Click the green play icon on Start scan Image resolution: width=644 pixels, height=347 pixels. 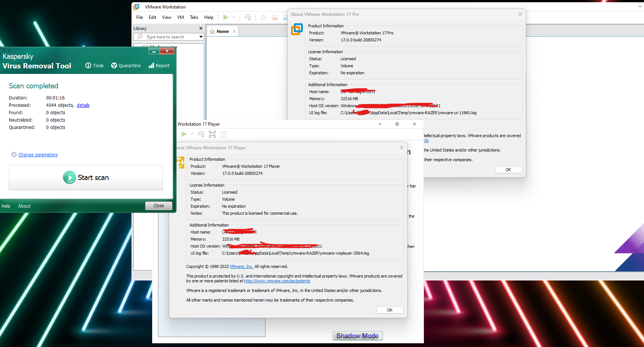[x=69, y=177]
